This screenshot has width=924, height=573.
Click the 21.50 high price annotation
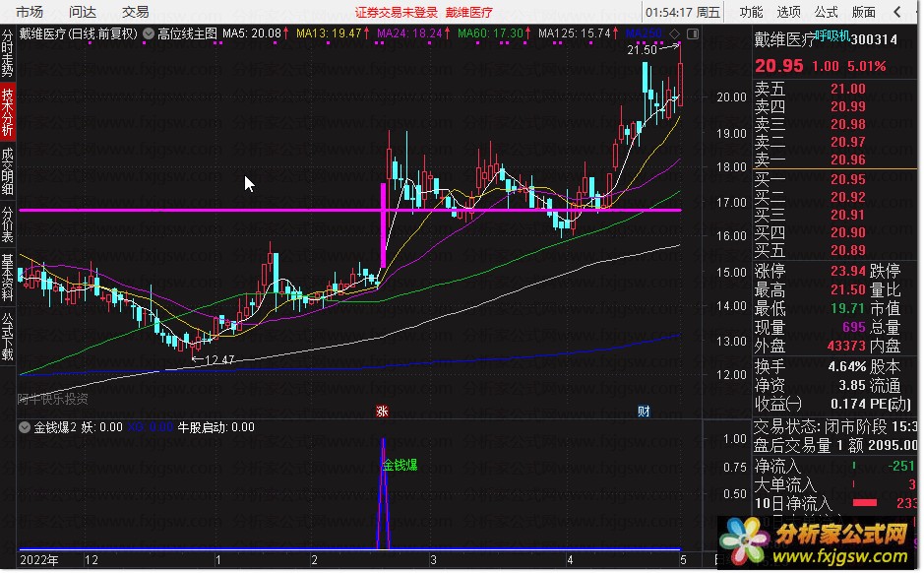tap(642, 50)
